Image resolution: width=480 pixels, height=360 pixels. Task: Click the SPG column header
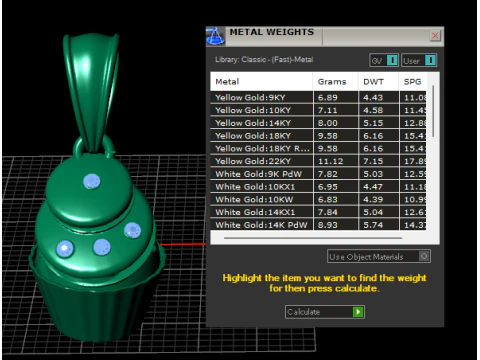click(x=413, y=82)
